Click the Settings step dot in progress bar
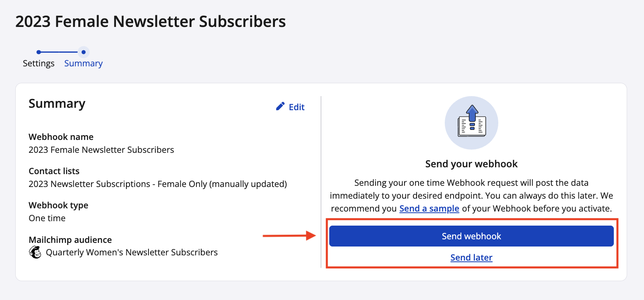 click(x=39, y=52)
